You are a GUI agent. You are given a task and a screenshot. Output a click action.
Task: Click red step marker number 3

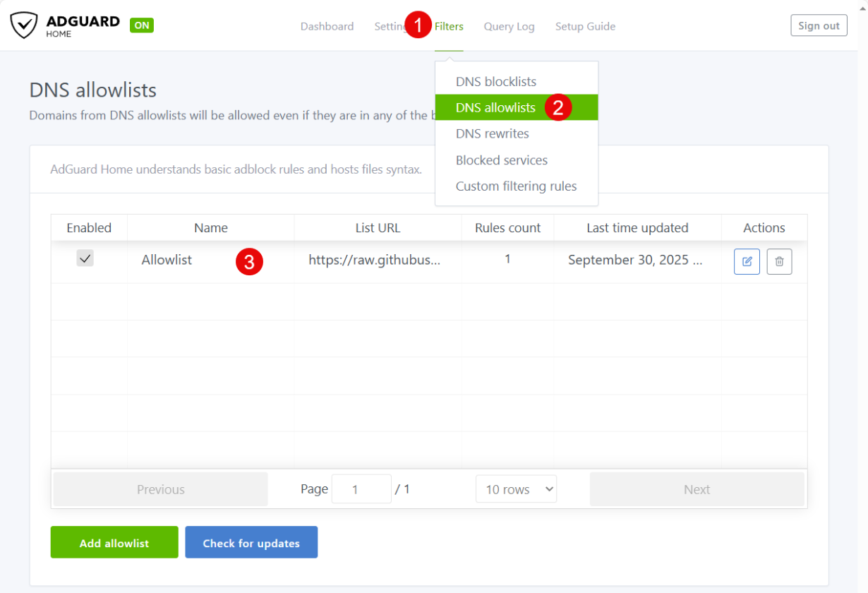click(249, 261)
